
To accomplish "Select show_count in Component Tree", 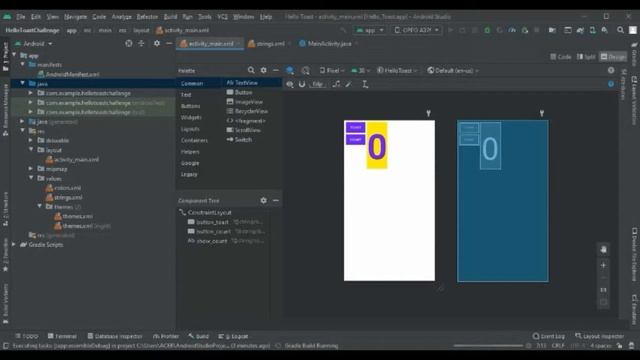I will pos(212,241).
